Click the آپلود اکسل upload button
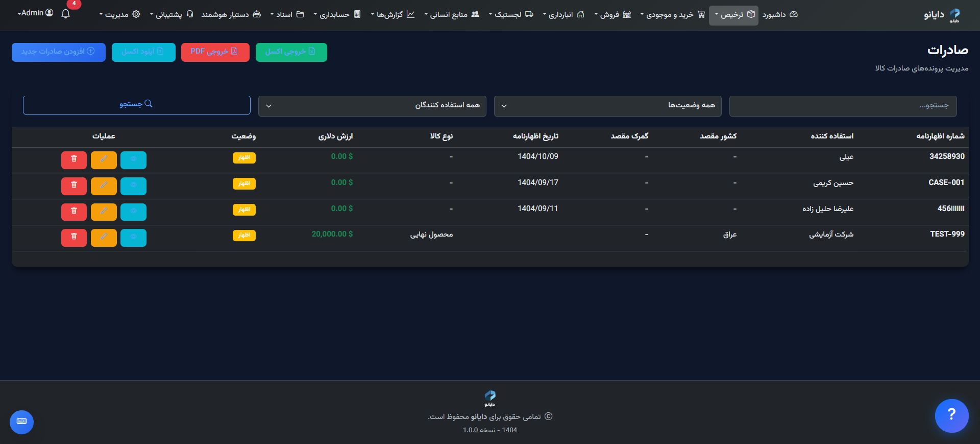 (x=143, y=52)
